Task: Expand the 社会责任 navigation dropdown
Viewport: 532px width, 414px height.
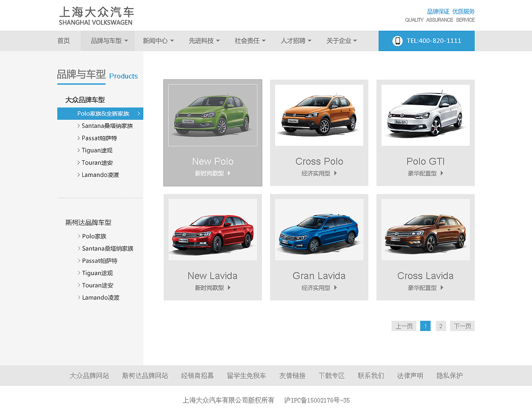Action: coord(250,41)
